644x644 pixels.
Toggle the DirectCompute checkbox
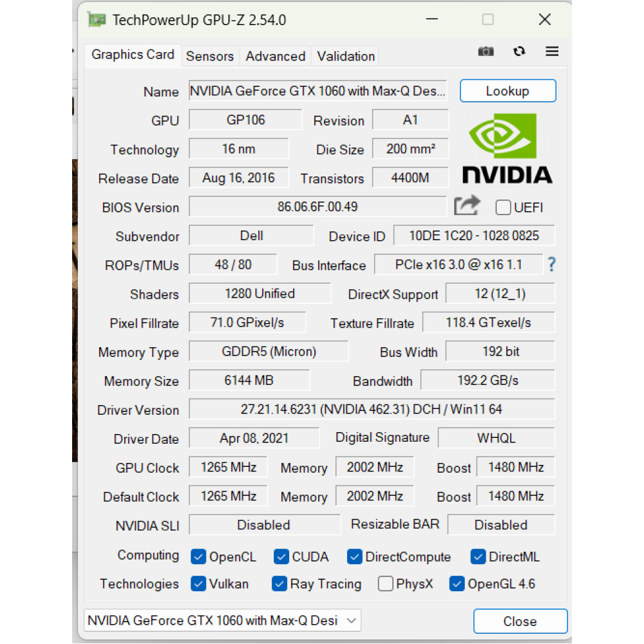[x=354, y=557]
